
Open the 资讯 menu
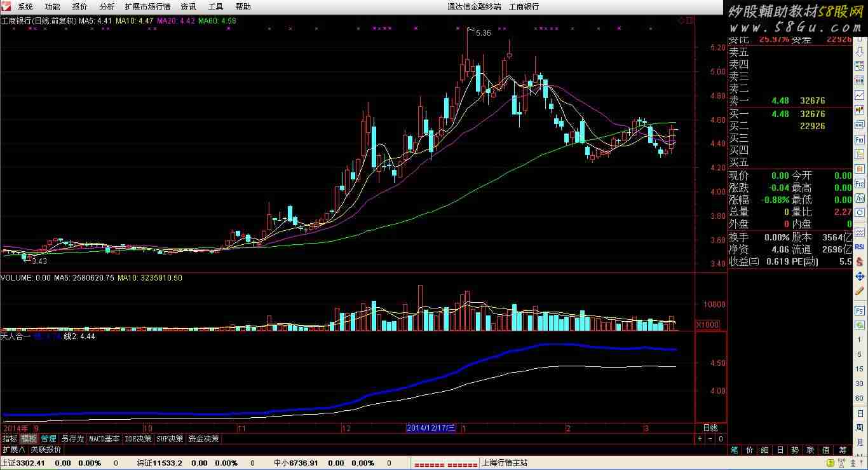(188, 6)
